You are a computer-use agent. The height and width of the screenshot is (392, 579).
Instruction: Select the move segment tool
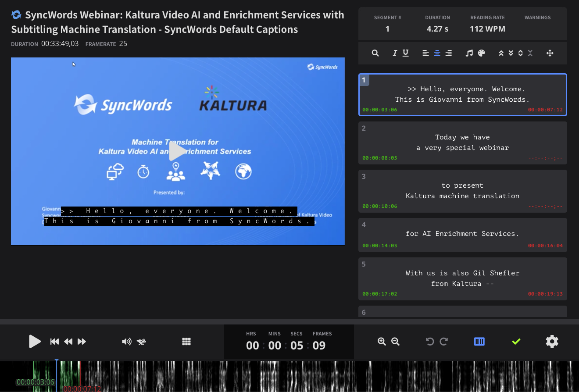(550, 53)
